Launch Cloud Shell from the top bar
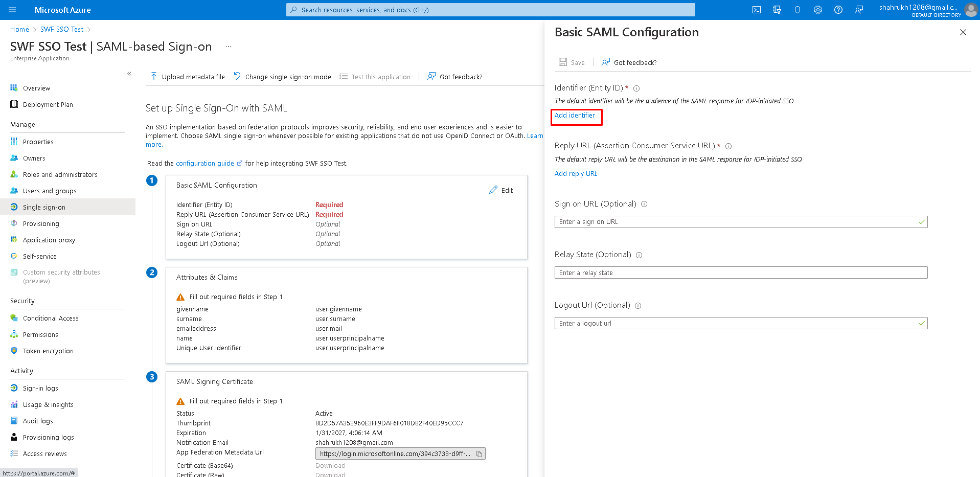 pos(757,10)
